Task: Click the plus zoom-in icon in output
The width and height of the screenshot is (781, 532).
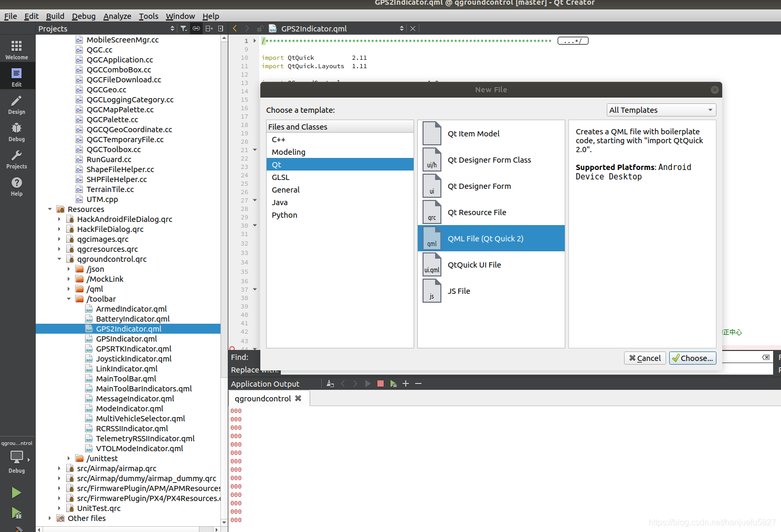Action: [406, 384]
